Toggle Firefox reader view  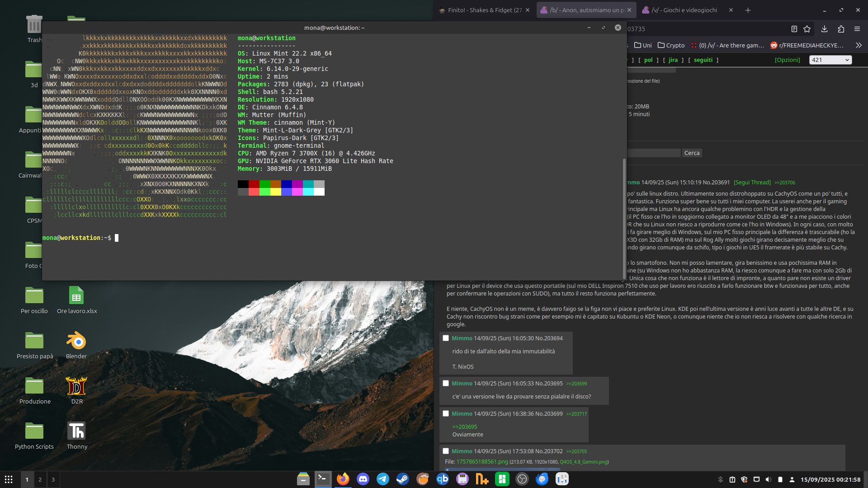point(794,29)
